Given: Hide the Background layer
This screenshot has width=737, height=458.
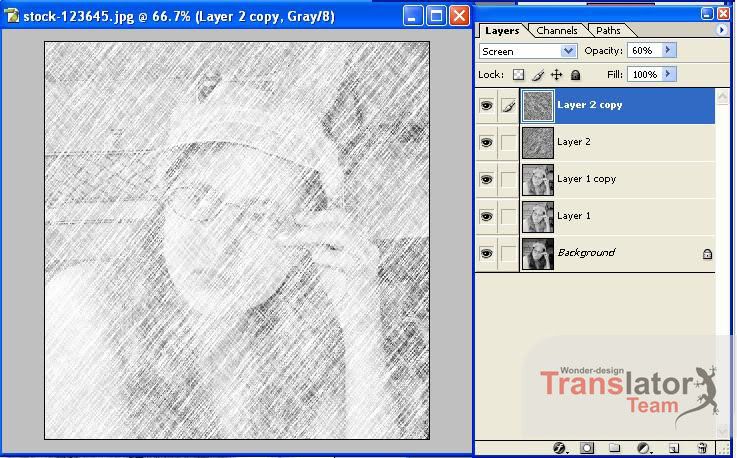Looking at the screenshot, I should tap(486, 253).
